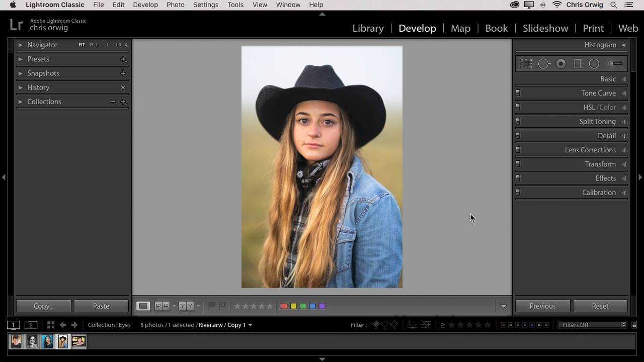
Task: Toggle Split Toning panel switch
Action: 518,121
